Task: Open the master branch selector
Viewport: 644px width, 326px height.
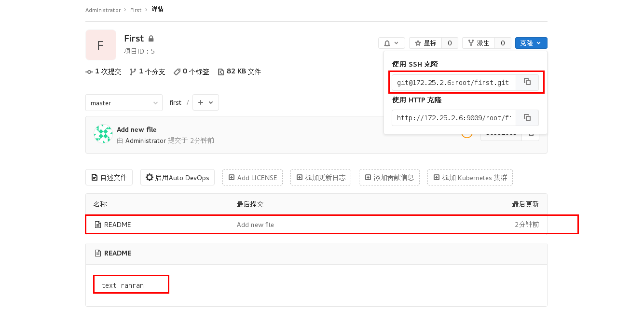Action: [x=124, y=102]
